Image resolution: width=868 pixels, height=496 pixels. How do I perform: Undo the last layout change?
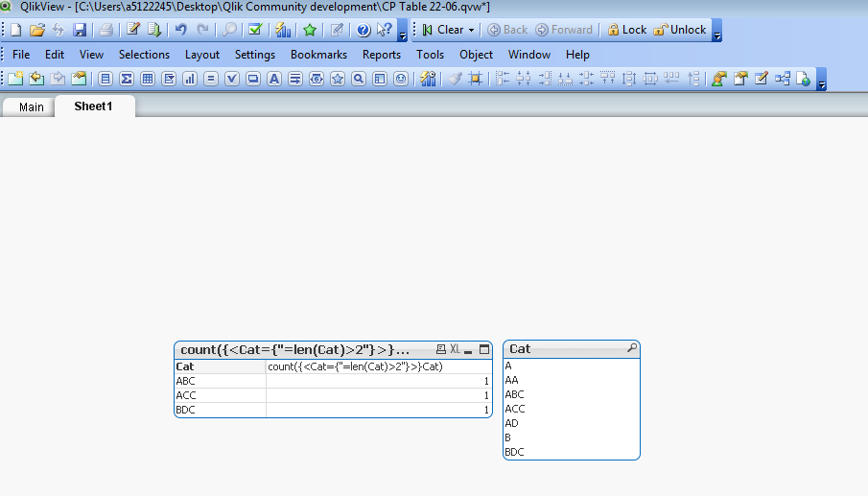tap(181, 30)
